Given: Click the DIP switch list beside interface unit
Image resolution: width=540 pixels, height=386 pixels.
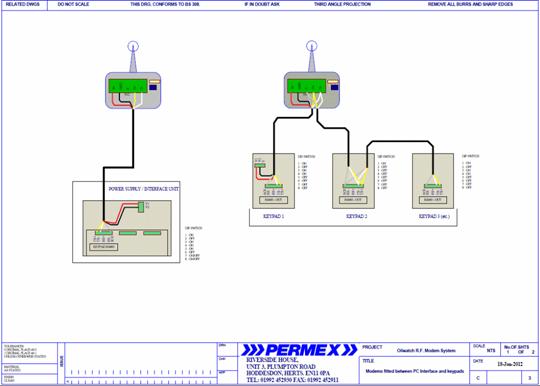Looking at the screenshot, I should (193, 243).
